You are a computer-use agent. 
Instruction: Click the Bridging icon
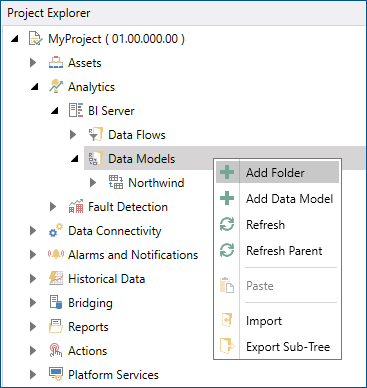click(56, 302)
